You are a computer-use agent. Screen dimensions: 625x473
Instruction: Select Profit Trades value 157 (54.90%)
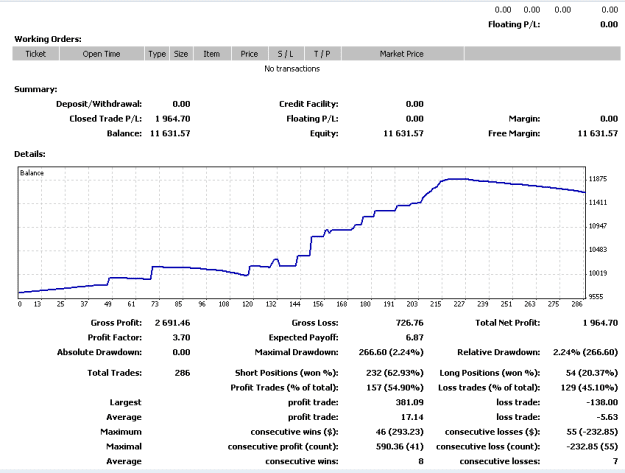coord(395,388)
